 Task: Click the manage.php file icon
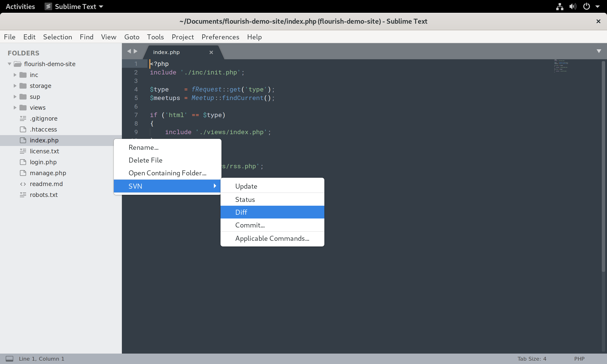tap(23, 173)
